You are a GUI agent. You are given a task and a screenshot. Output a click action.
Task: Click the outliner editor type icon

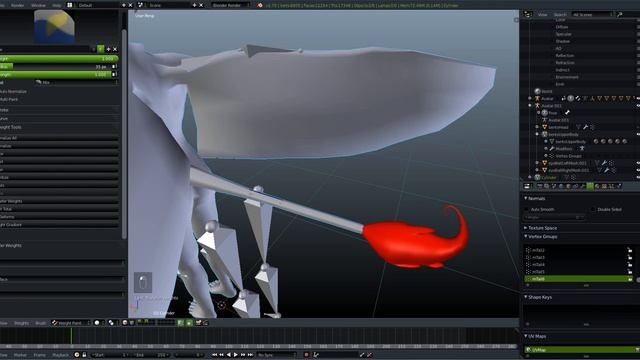click(527, 15)
